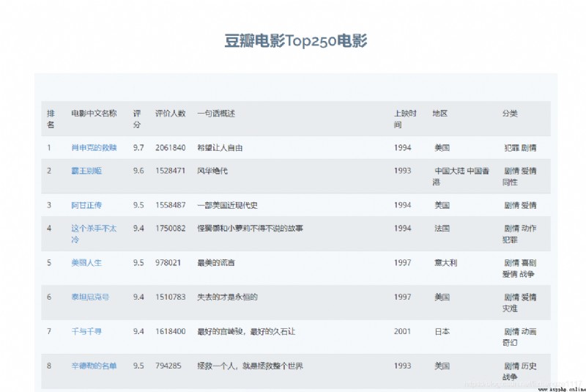This screenshot has height=392, width=586.
Task: Click the summary 风华绝代
Action: pos(212,171)
